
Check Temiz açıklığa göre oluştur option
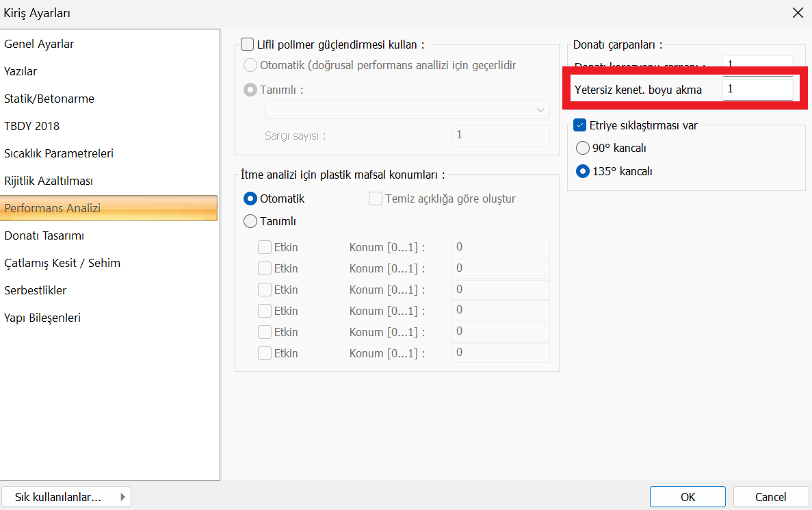click(x=376, y=199)
